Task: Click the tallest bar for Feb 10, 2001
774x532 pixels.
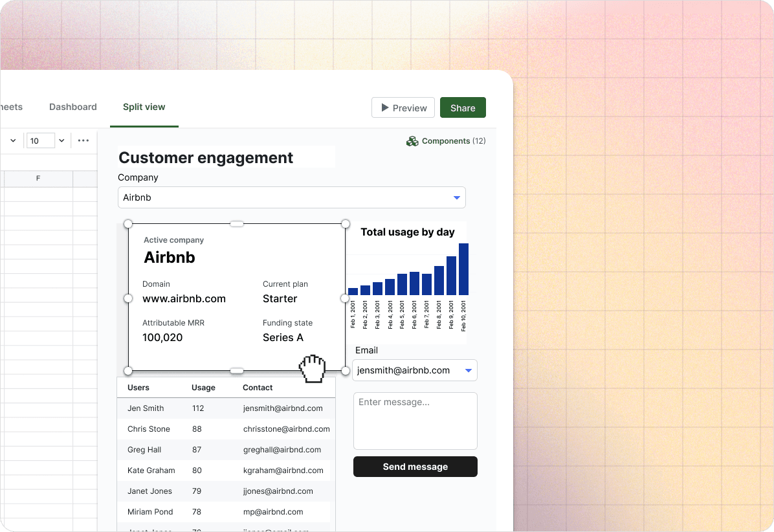Action: (463, 269)
